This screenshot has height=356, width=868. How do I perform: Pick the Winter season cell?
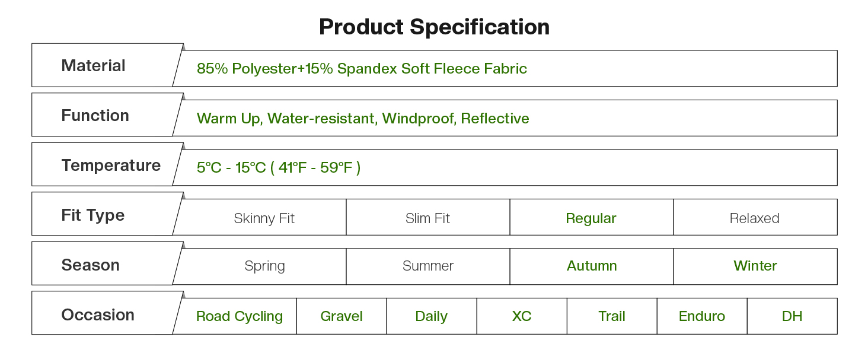755,266
